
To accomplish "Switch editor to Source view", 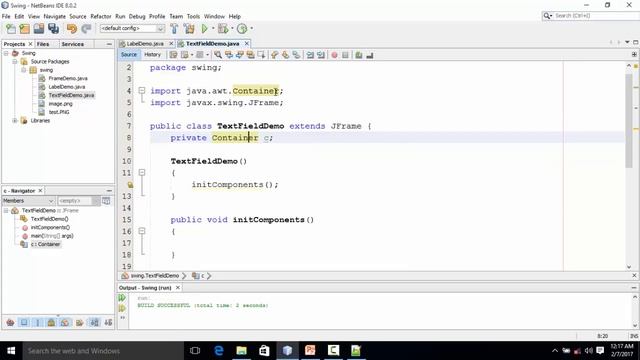I will tap(129, 55).
